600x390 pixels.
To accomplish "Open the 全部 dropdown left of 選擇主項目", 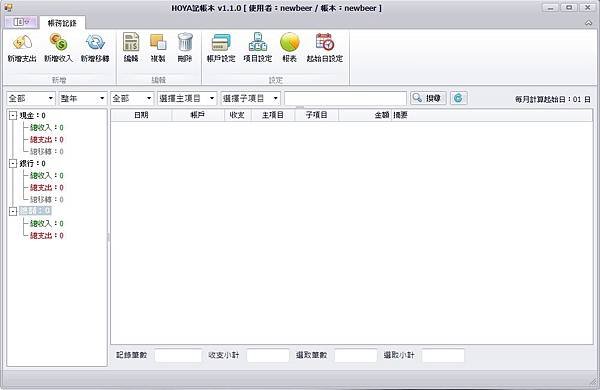I will pyautogui.click(x=132, y=99).
